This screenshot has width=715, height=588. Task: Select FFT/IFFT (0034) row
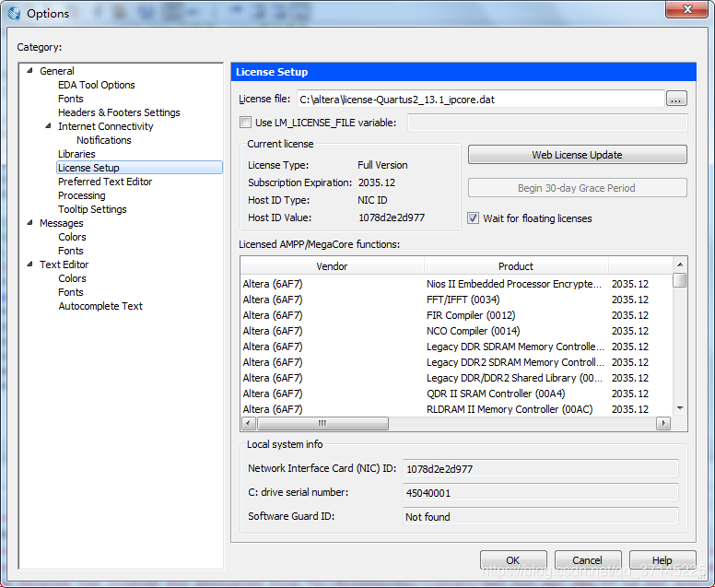point(456,300)
